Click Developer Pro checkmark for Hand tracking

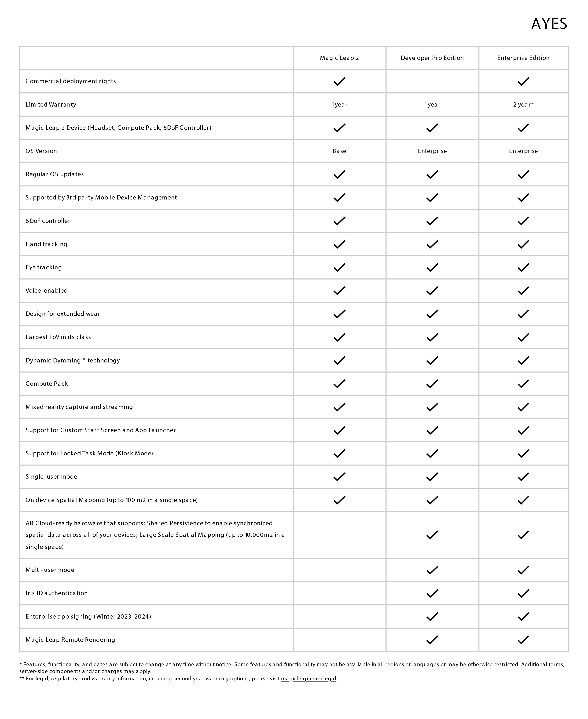point(432,244)
